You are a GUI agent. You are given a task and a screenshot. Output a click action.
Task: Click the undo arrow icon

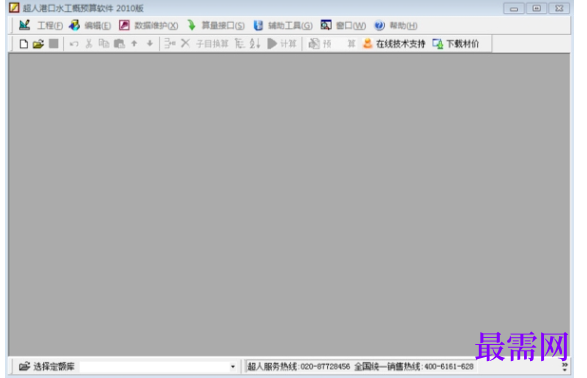click(74, 44)
